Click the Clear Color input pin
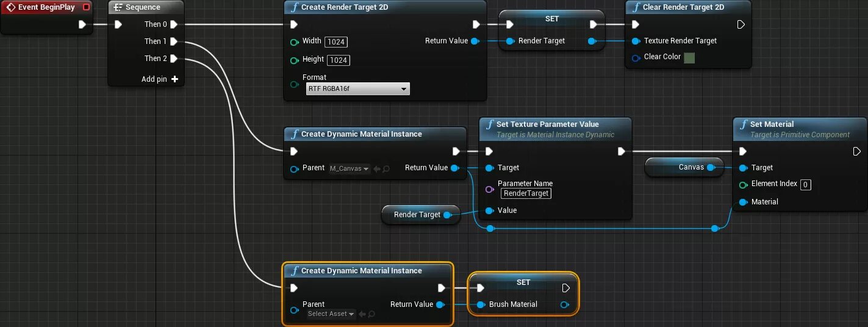 click(636, 58)
